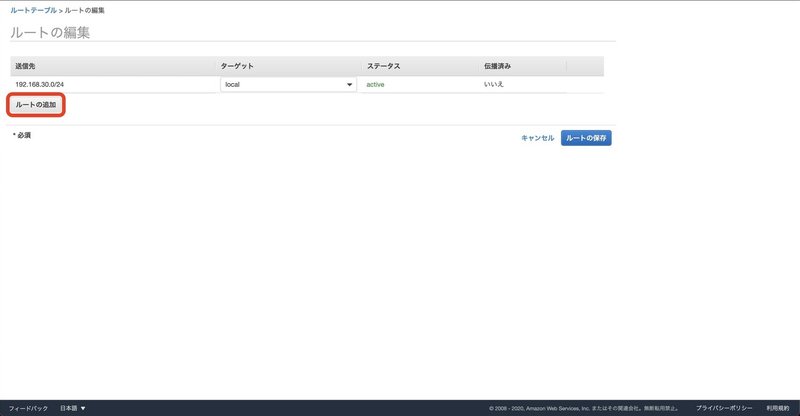This screenshot has height=416, width=800.
Task: Click the キャンセル link
Action: pyautogui.click(x=537, y=138)
